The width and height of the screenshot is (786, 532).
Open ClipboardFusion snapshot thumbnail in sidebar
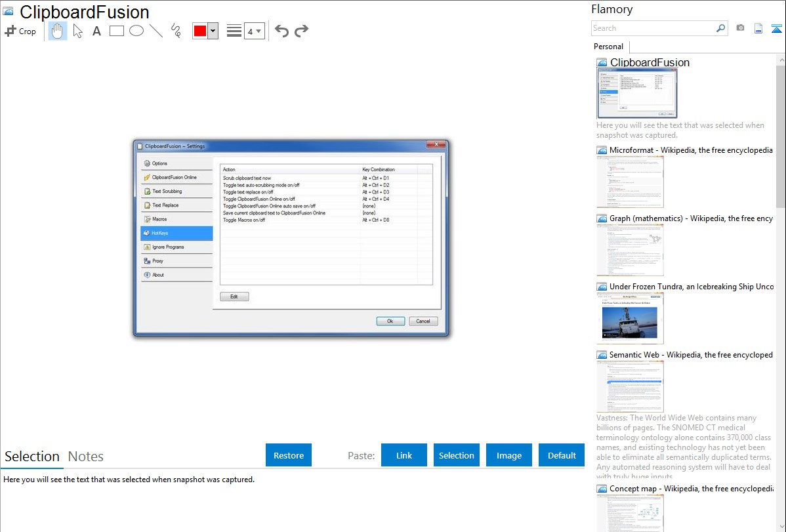[636, 93]
